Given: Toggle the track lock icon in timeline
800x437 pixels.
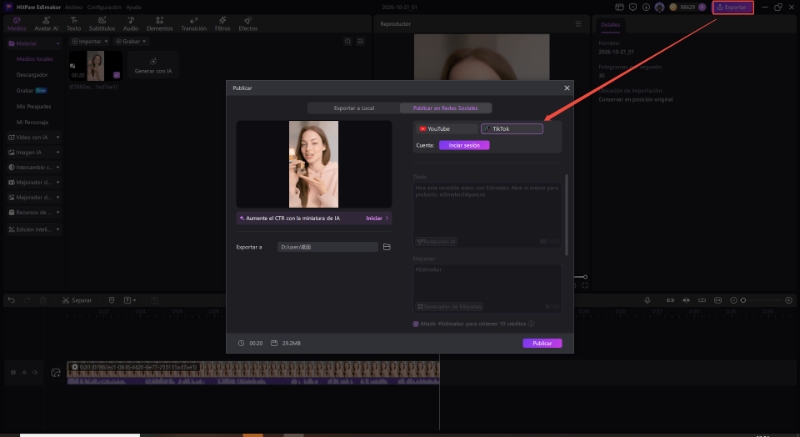Looking at the screenshot, I should coord(13,373).
